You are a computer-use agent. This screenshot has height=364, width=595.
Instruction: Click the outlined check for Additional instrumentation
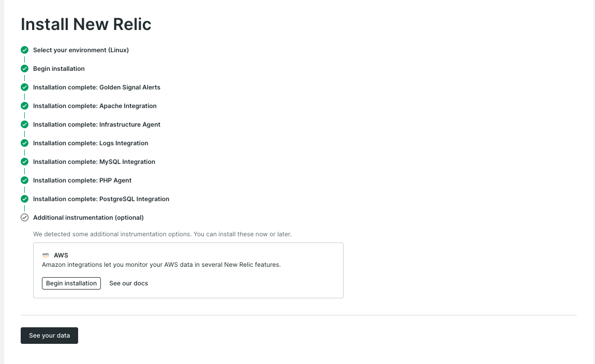coord(24,218)
